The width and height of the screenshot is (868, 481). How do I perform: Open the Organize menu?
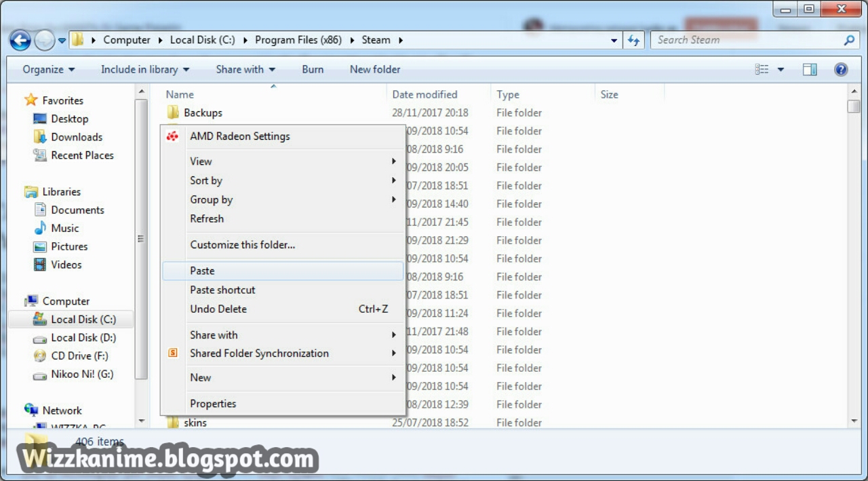pyautogui.click(x=48, y=69)
